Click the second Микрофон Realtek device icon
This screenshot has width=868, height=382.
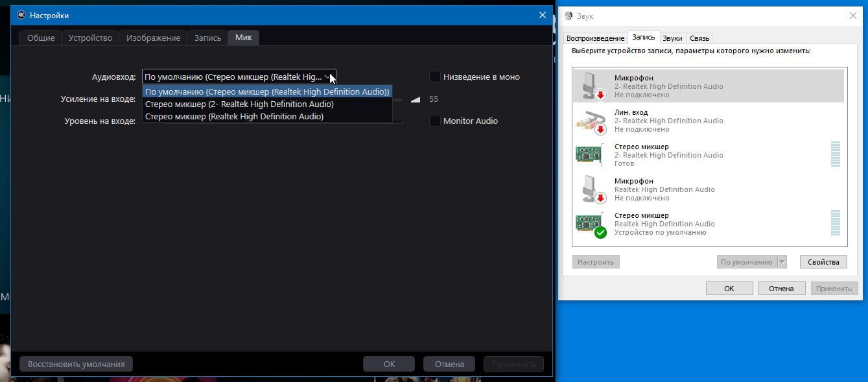(591, 189)
